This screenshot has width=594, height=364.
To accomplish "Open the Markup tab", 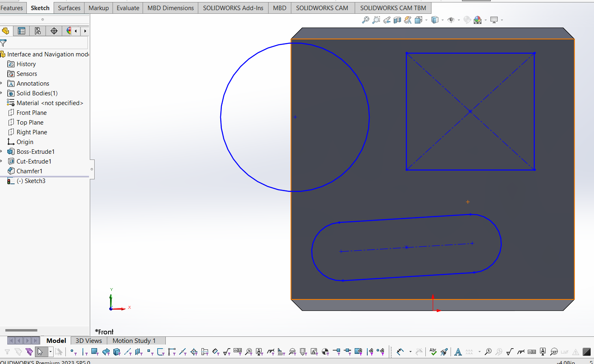I will pyautogui.click(x=98, y=8).
